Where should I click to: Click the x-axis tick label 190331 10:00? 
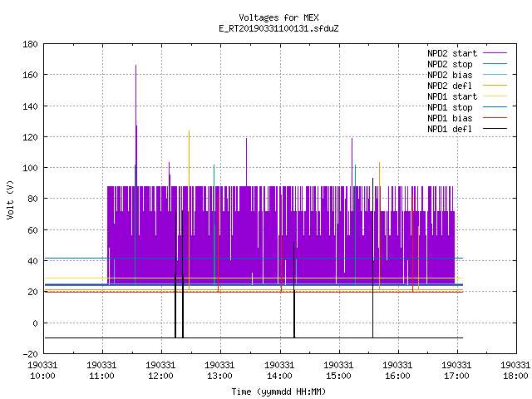[42, 371]
